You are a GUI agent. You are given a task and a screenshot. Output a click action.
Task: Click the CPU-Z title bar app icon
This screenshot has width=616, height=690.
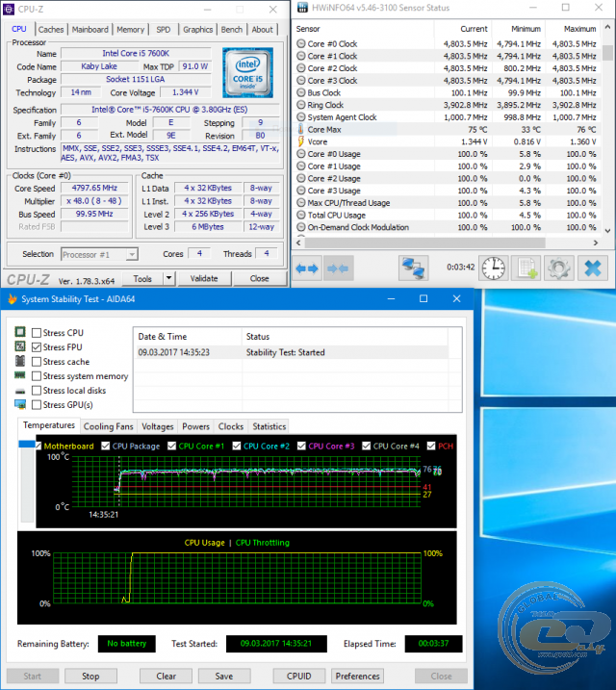point(9,9)
